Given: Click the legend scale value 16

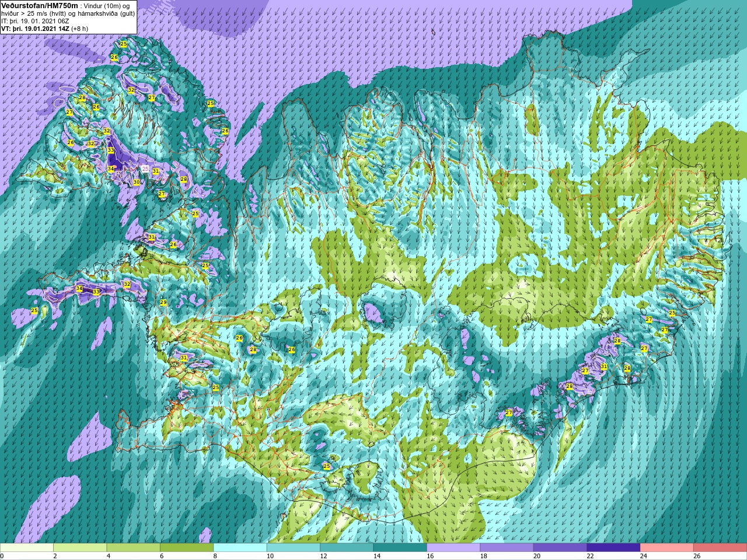Looking at the screenshot, I should (x=430, y=556).
